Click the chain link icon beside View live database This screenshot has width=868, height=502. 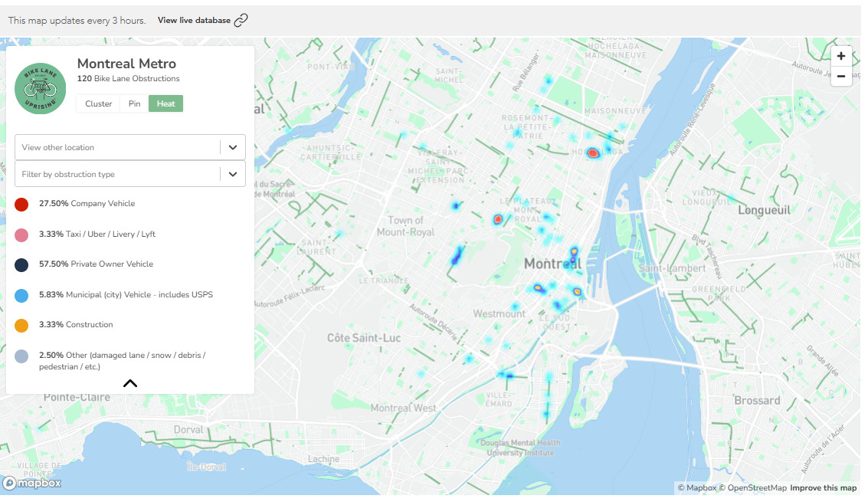click(x=241, y=21)
